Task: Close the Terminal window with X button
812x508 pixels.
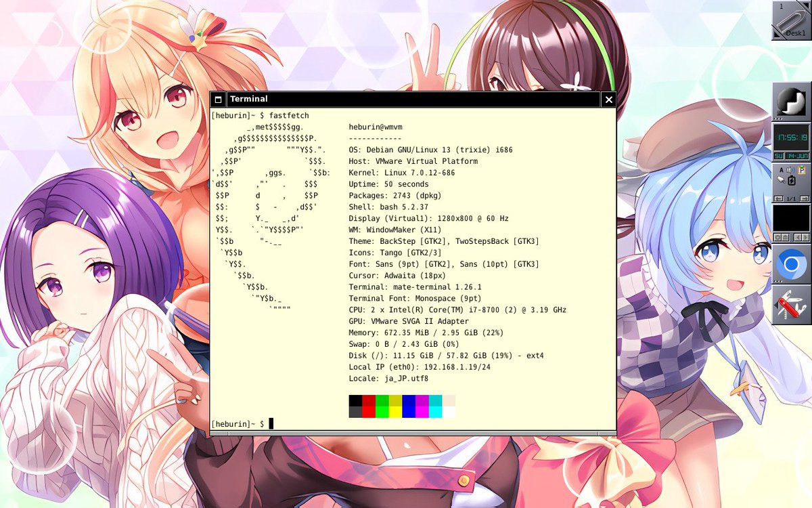Action: pyautogui.click(x=608, y=100)
